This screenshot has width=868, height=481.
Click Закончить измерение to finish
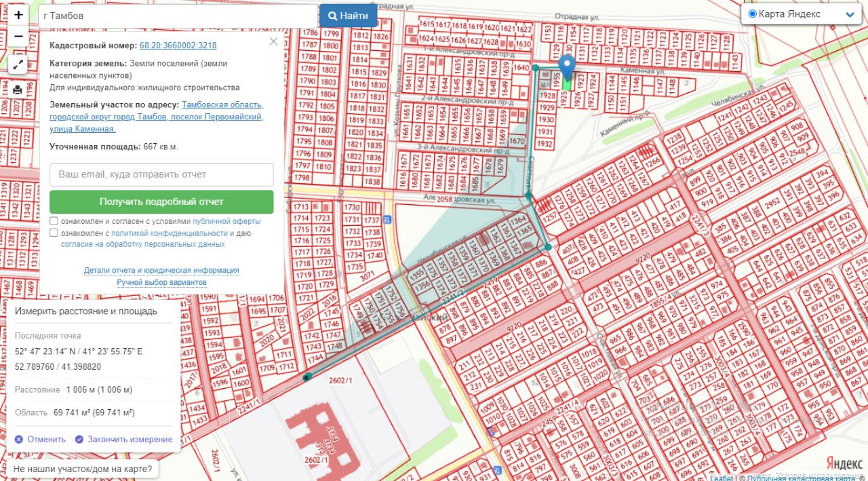point(123,439)
